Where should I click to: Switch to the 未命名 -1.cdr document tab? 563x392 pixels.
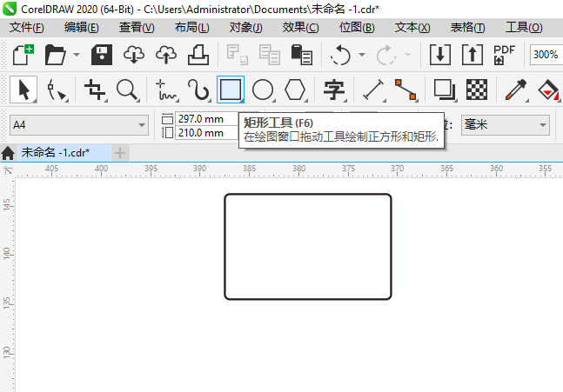pos(55,153)
